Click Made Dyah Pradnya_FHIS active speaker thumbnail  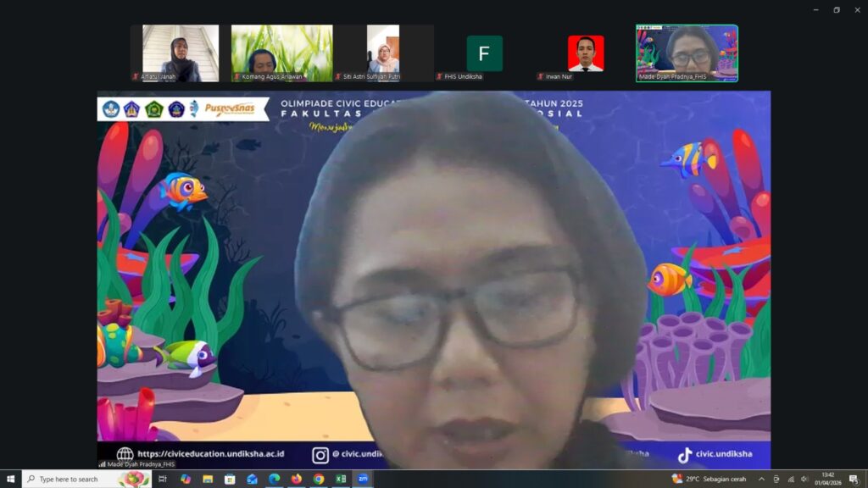click(x=687, y=53)
